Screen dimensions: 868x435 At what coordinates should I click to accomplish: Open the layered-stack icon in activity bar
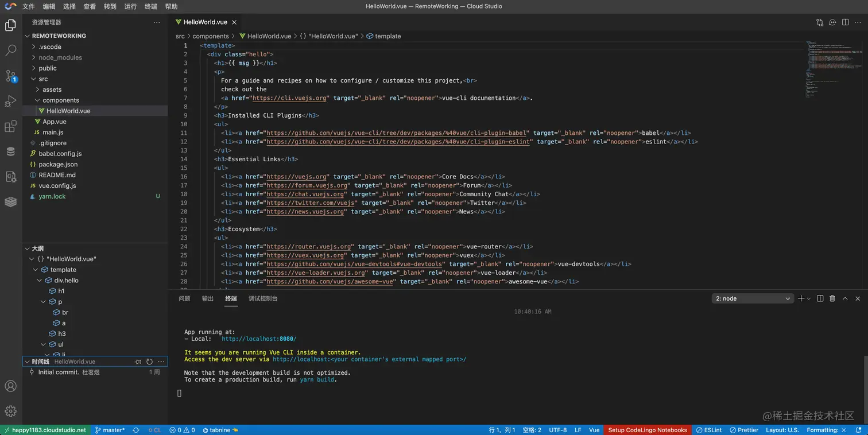[10, 202]
